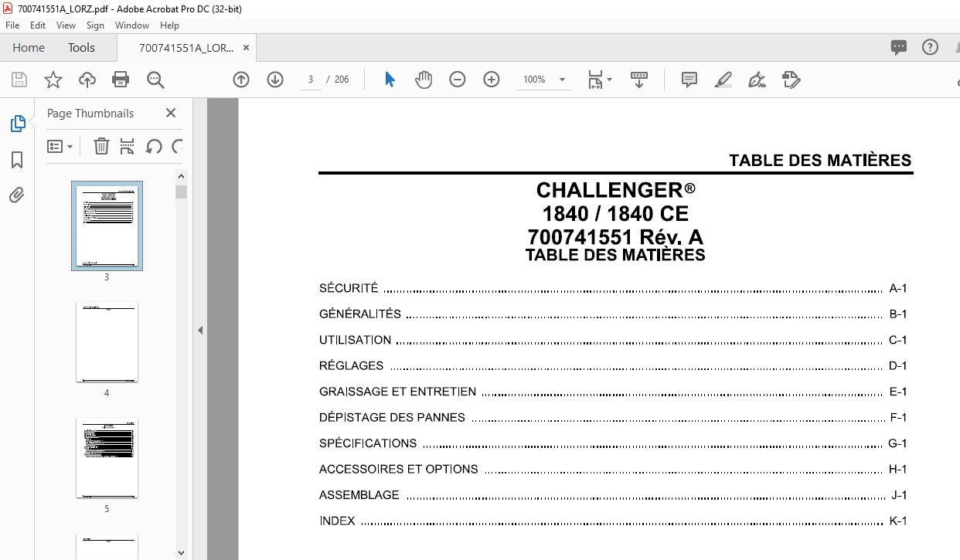
Task: Select the page 3 thumbnail
Action: (107, 226)
